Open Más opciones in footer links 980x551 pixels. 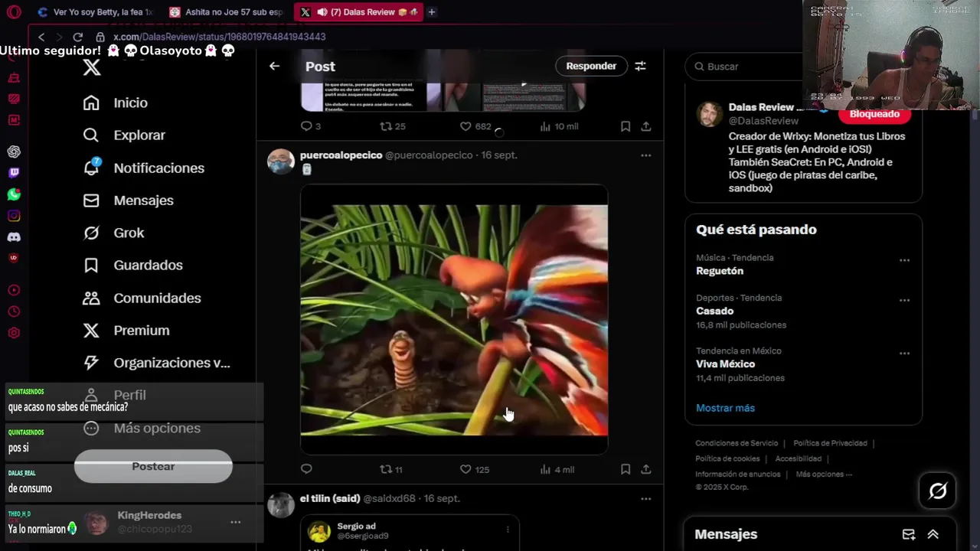(824, 474)
